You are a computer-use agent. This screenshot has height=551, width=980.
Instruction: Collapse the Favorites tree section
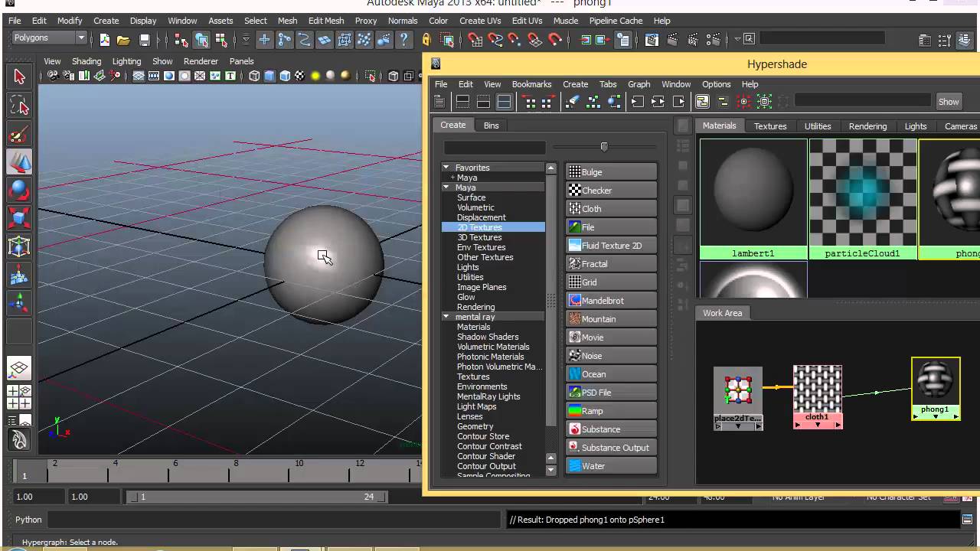click(x=446, y=168)
